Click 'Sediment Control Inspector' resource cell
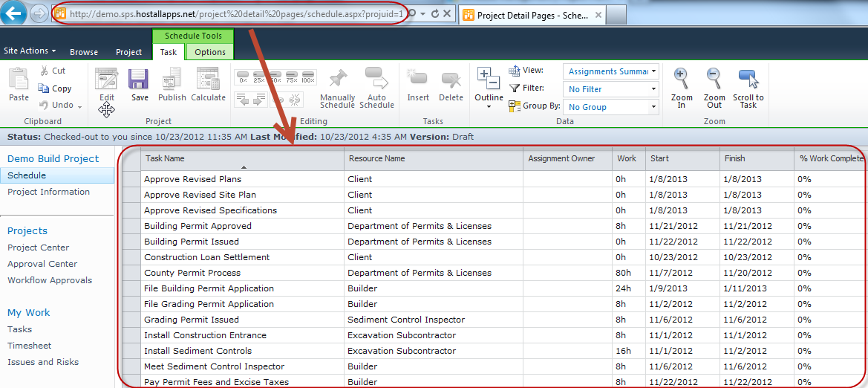868x388 pixels. [x=434, y=320]
